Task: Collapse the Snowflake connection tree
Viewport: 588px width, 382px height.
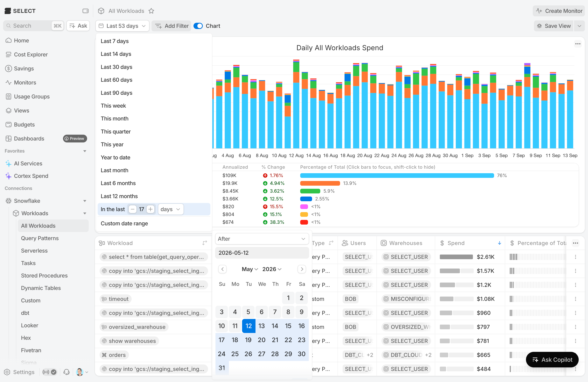Action: click(85, 201)
